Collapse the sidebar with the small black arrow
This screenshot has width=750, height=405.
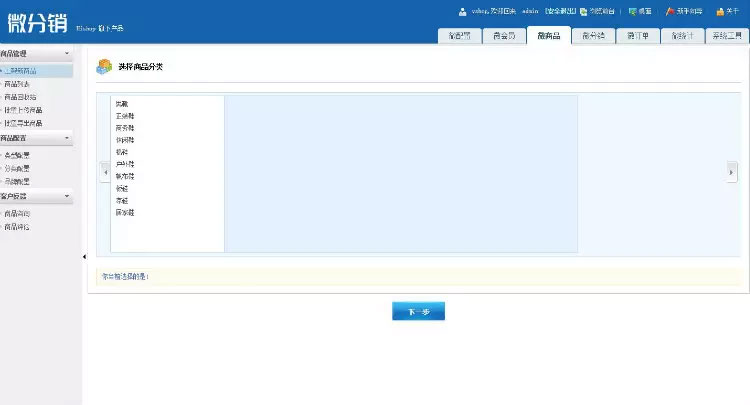pos(84,257)
